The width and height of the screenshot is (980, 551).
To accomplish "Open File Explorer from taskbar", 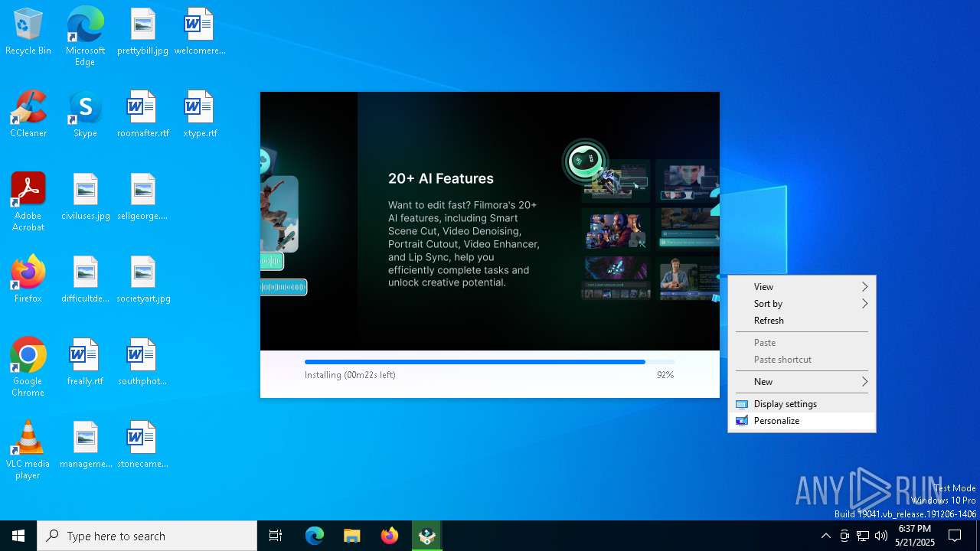I will point(352,536).
